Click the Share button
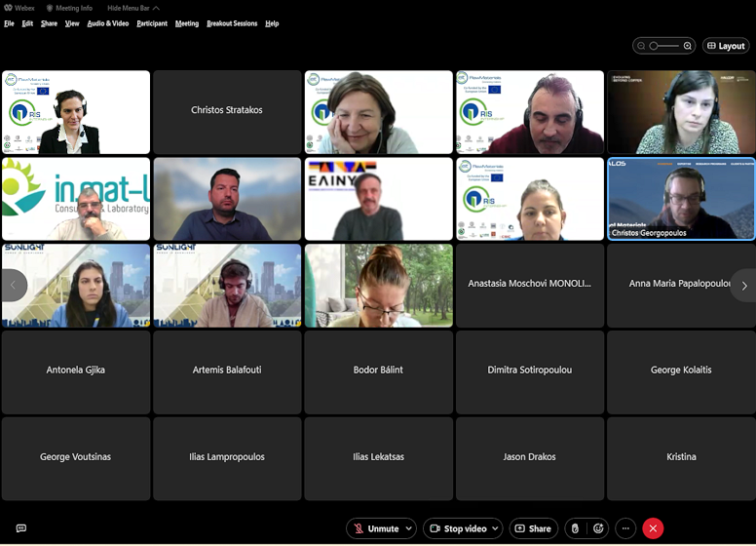Screen dimensions: 756x546 (x=533, y=528)
